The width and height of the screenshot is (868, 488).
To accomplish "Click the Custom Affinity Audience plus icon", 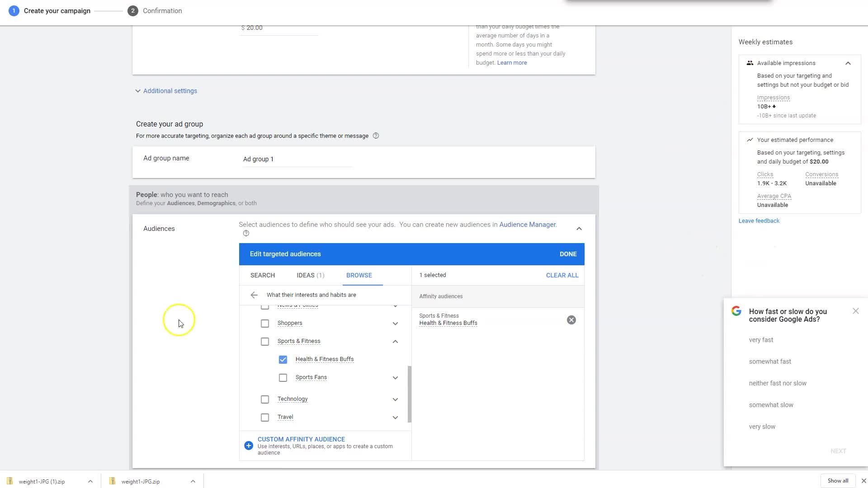I will click(249, 446).
